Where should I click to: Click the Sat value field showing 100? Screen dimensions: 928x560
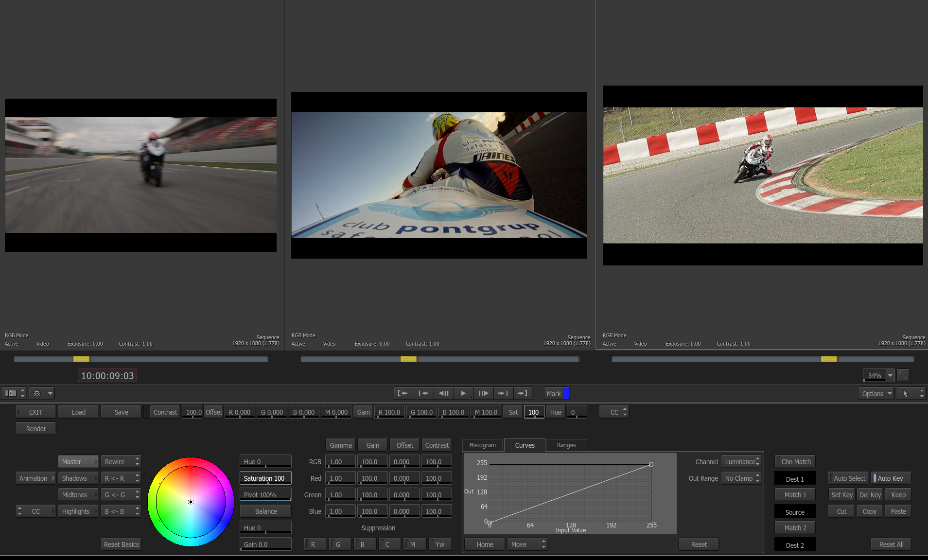(534, 412)
